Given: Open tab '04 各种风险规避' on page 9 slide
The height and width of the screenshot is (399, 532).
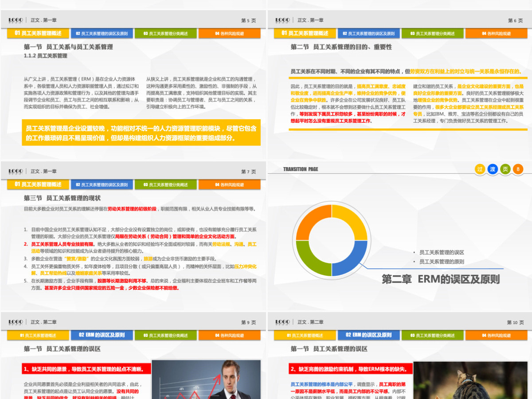Looking at the screenshot, I should tap(229, 336).
